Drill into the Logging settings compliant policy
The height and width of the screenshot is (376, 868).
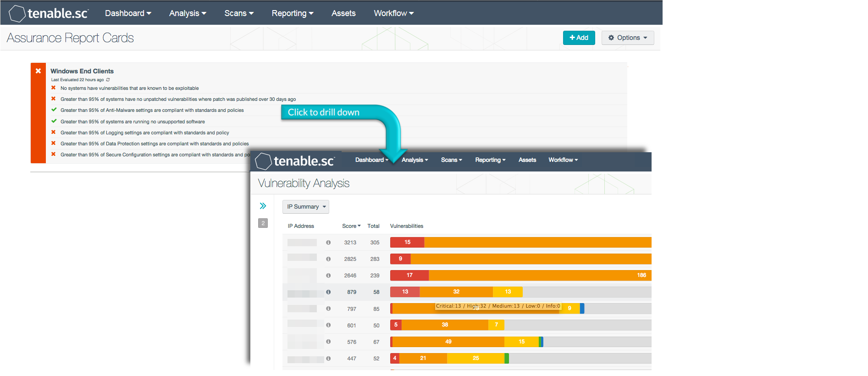pyautogui.click(x=145, y=133)
